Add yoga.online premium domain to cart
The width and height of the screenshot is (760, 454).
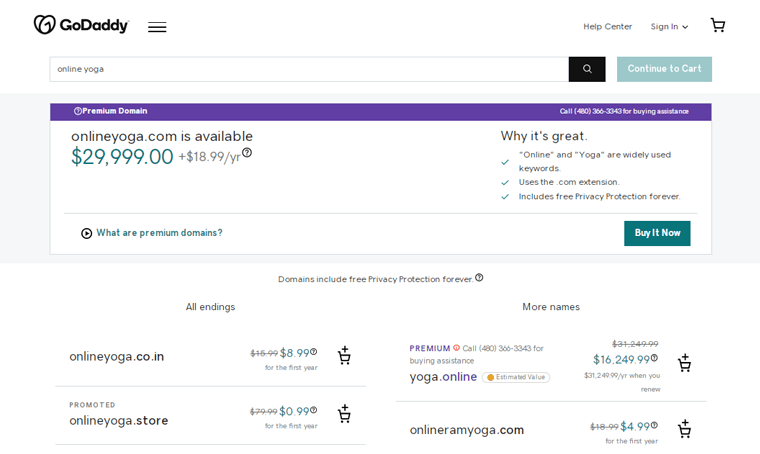[684, 363]
